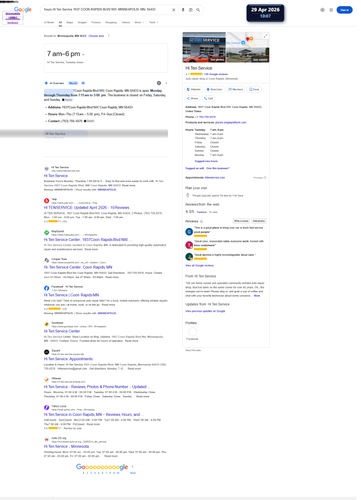Expand the 7 am–6 pm hours dropdown
The width and height of the screenshot is (361, 500).
pos(83,54)
